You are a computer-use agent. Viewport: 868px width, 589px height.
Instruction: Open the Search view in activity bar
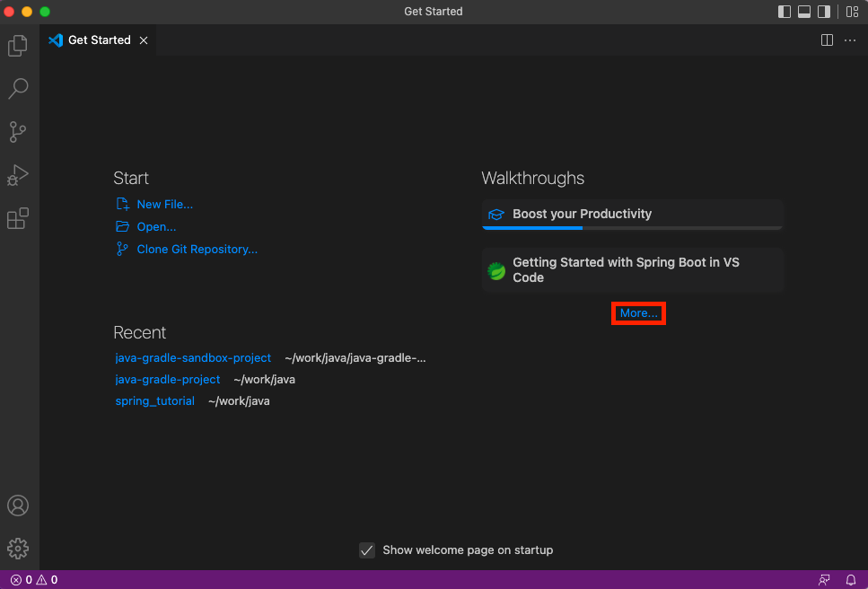[x=18, y=89]
